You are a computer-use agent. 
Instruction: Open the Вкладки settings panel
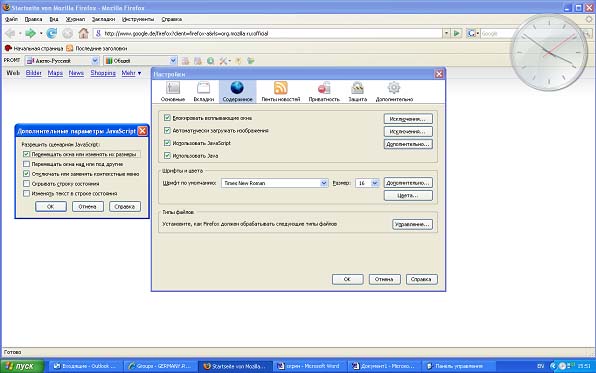pos(203,92)
